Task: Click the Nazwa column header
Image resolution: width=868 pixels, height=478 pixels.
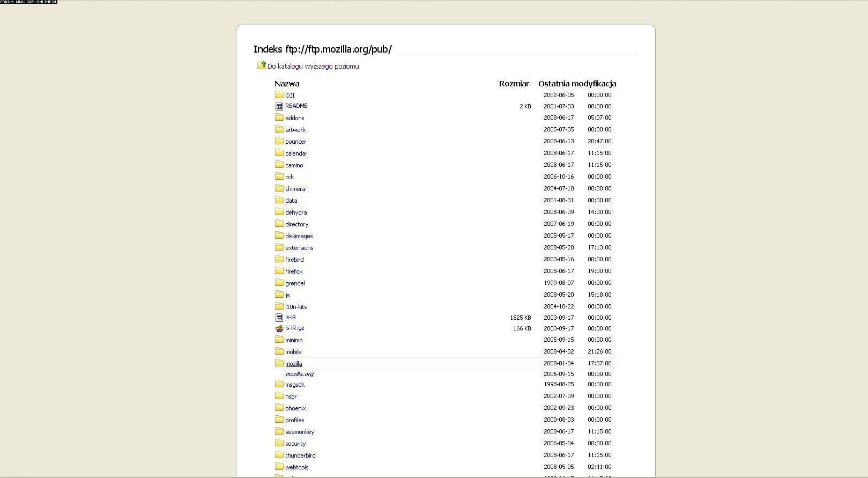Action: 287,84
